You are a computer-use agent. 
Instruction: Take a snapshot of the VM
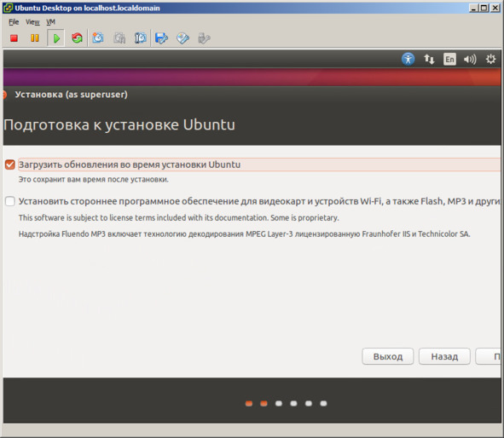[98, 38]
